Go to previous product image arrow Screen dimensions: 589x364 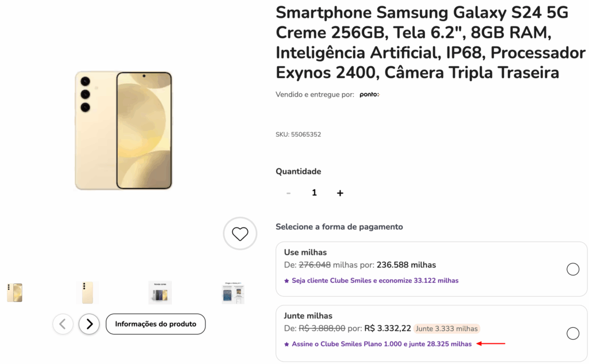tap(63, 324)
